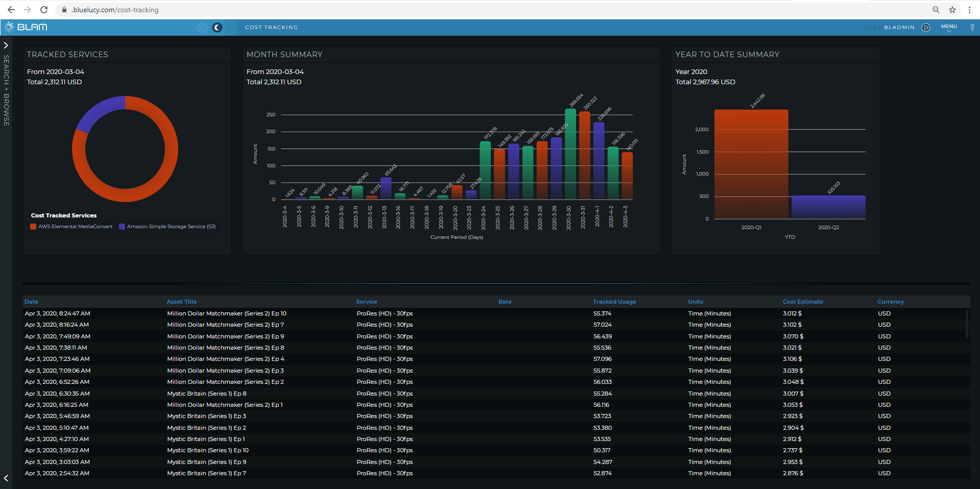Open the MENU dropdown
This screenshot has height=489, width=980.
coord(949,28)
